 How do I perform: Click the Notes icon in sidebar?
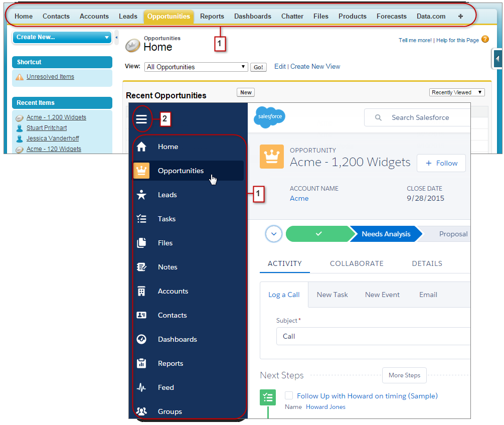click(x=141, y=267)
